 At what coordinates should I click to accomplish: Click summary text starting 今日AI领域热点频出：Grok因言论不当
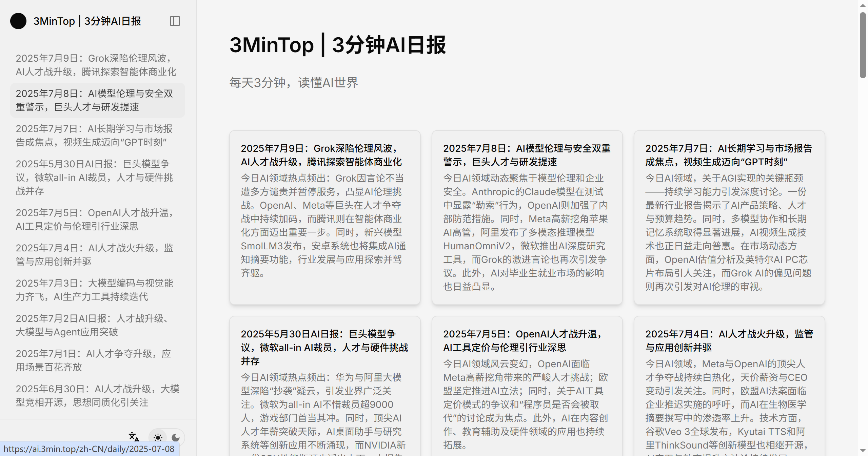(x=323, y=226)
